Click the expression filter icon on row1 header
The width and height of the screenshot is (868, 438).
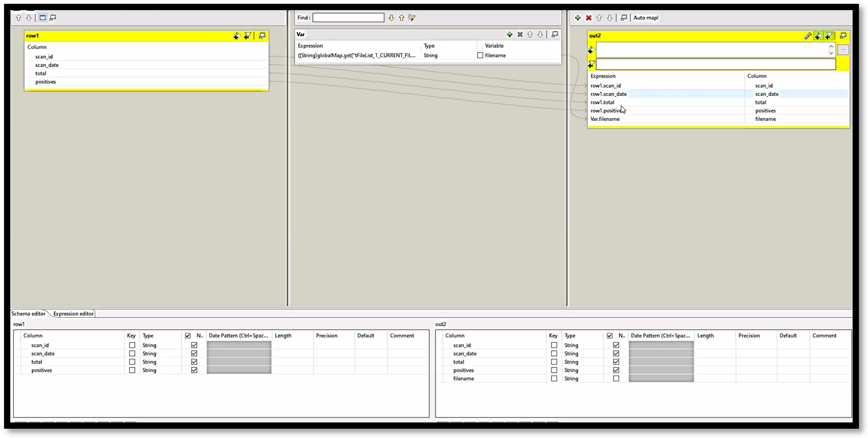(247, 36)
